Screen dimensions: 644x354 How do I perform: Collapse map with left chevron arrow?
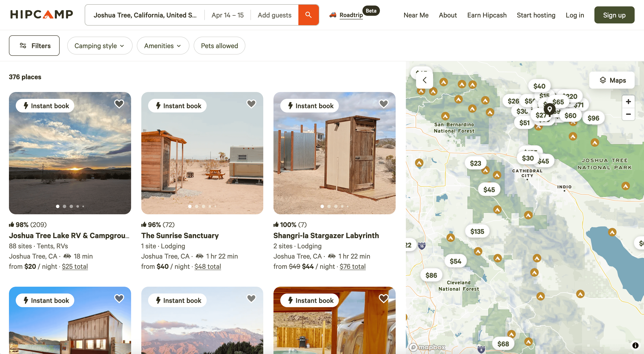coord(425,80)
